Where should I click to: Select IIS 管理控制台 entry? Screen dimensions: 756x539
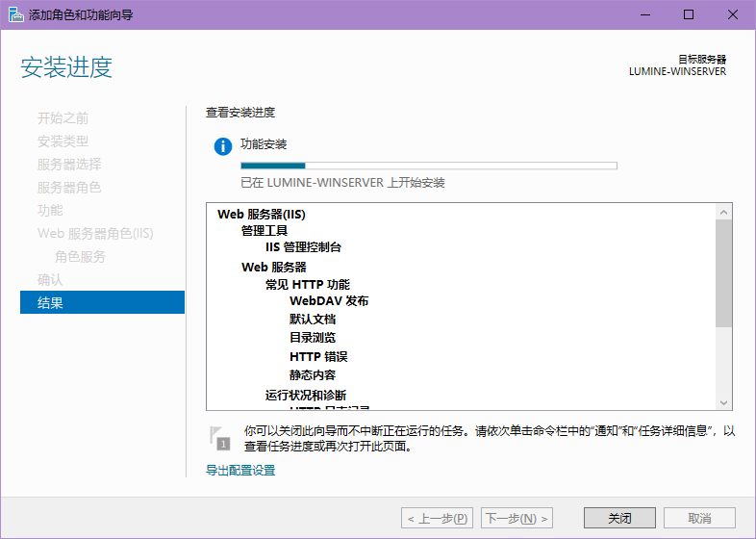pos(303,247)
